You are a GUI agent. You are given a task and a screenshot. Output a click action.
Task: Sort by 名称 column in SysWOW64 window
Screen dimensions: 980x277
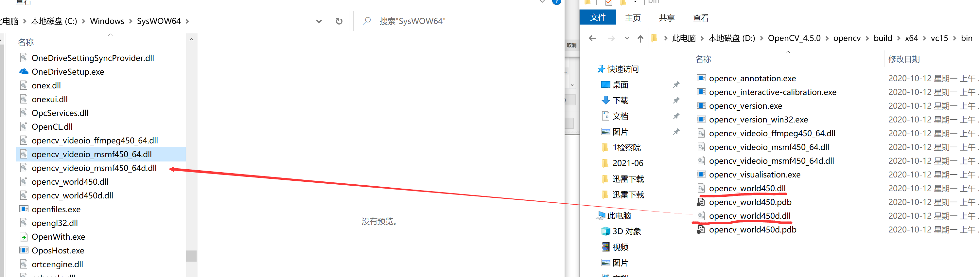click(x=26, y=42)
